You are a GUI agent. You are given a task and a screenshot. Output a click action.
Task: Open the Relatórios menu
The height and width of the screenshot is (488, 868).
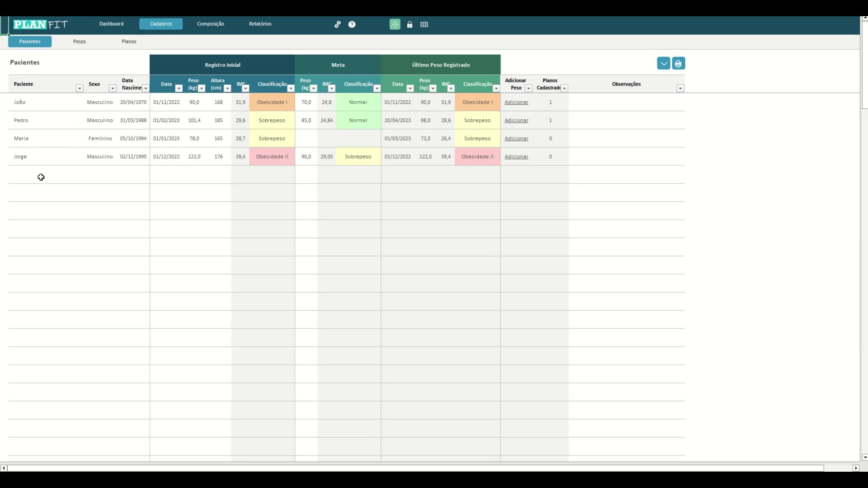(260, 24)
